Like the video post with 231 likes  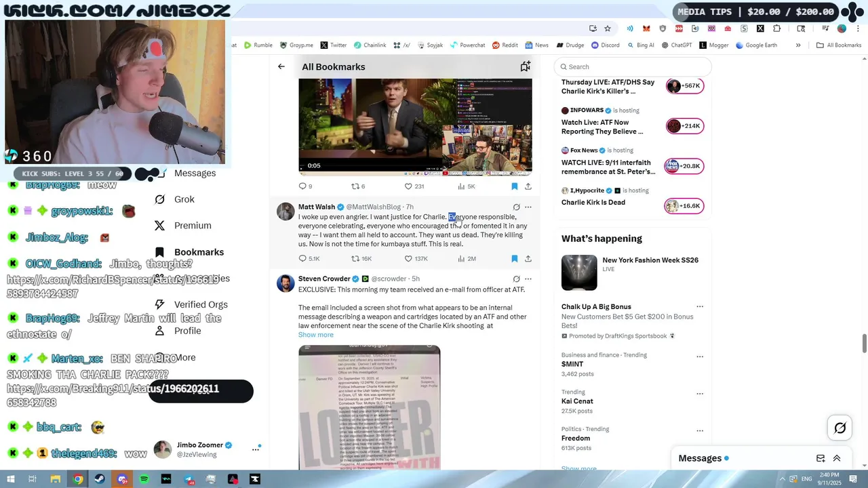414,186
